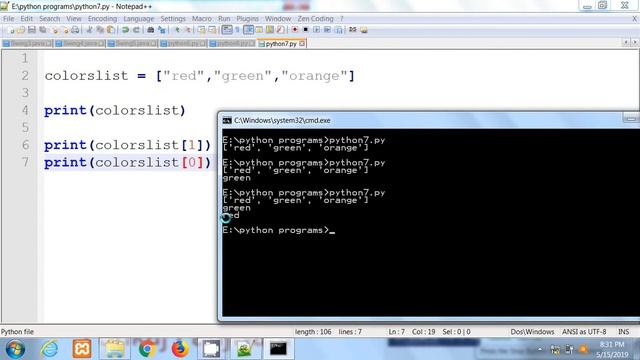The image size is (640, 360).
Task: Open the File menu
Action: pyautogui.click(x=8, y=19)
